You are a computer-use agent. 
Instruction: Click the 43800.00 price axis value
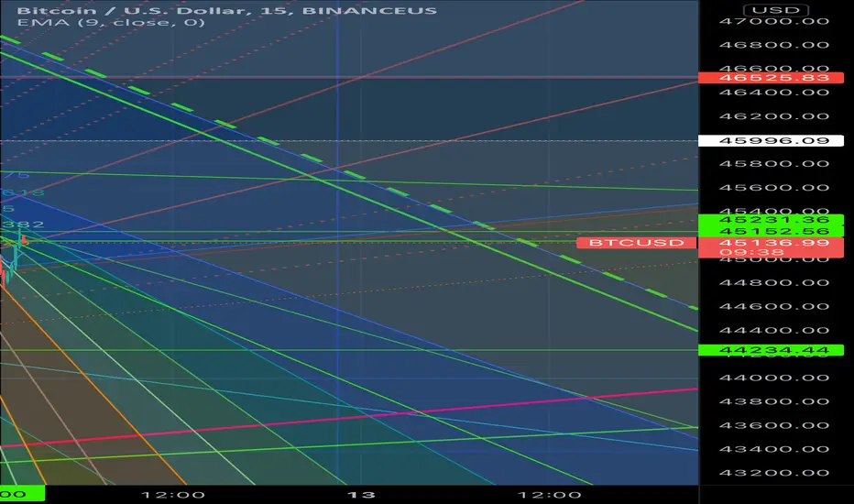(774, 401)
